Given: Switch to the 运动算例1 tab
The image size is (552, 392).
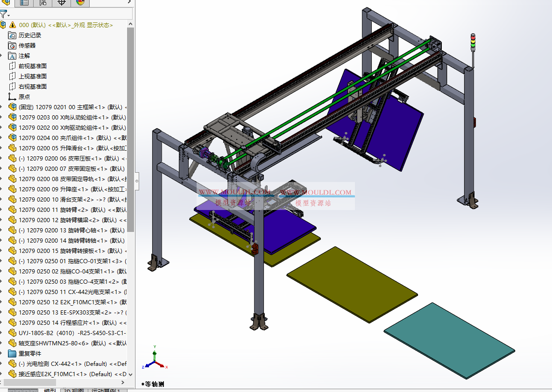Looking at the screenshot, I should [x=106, y=391].
